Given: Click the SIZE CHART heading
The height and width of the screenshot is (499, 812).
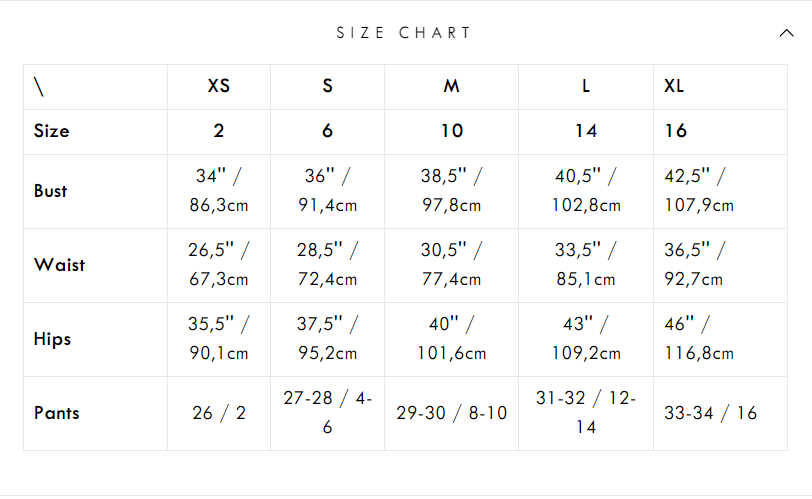Looking at the screenshot, I should point(404,33).
